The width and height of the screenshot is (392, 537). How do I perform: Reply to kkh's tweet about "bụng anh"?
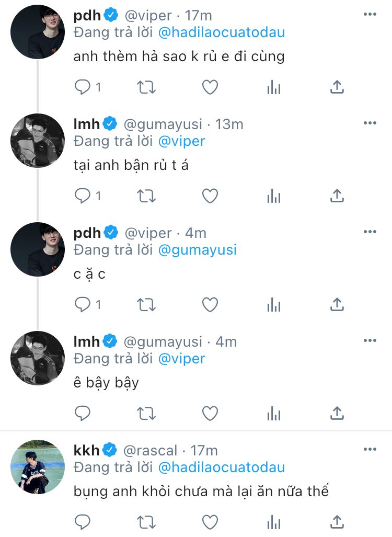click(83, 522)
